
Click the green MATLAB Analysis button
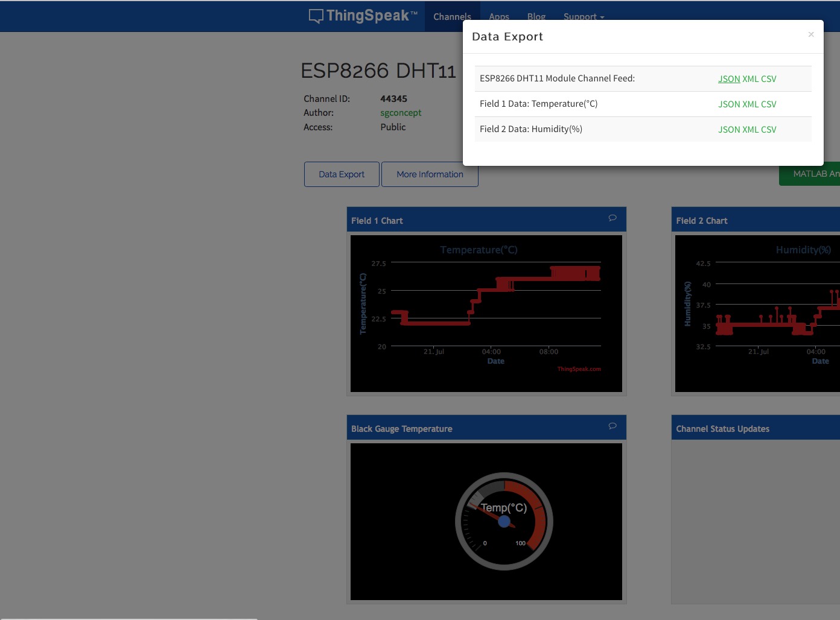[810, 174]
